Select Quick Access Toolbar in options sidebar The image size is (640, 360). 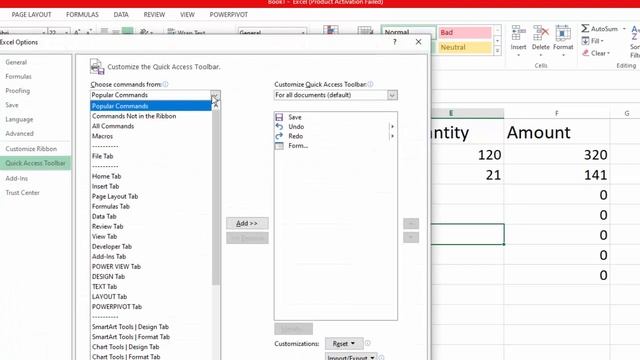click(x=35, y=163)
